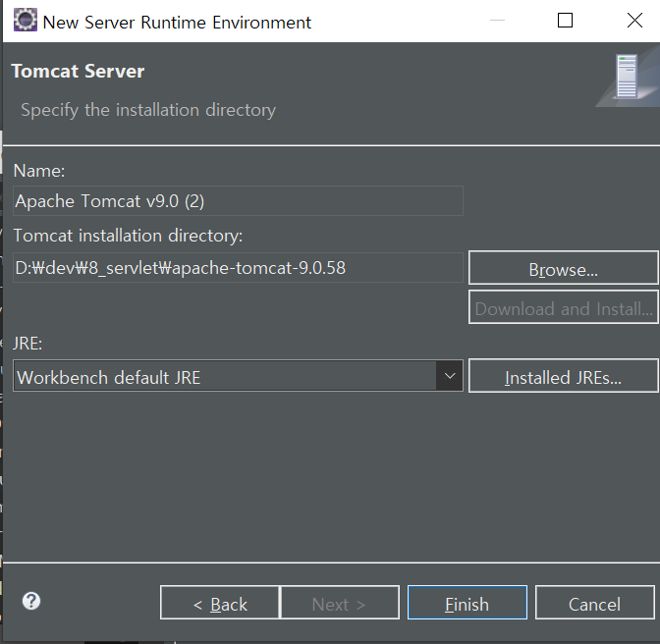Minimize the dialog window
The height and width of the screenshot is (644, 660).
coord(497,21)
